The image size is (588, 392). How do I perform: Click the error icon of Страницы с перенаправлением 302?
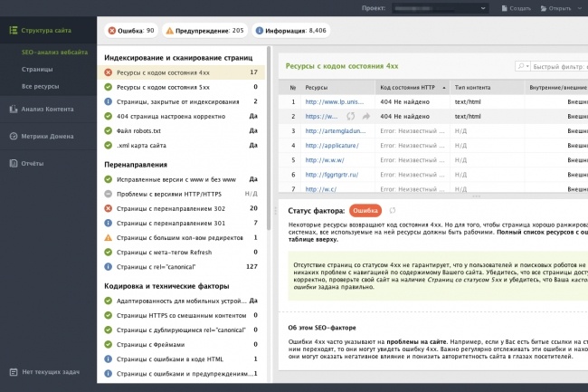pyautogui.click(x=108, y=208)
